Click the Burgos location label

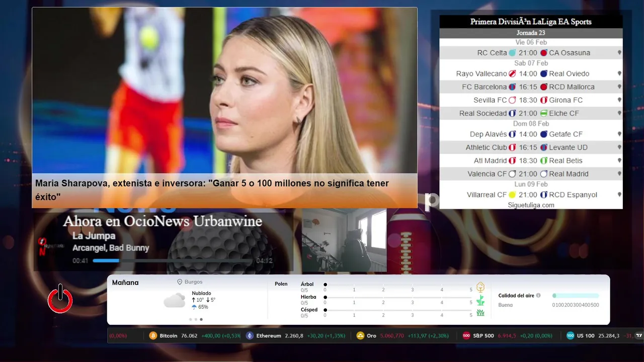coord(194,282)
